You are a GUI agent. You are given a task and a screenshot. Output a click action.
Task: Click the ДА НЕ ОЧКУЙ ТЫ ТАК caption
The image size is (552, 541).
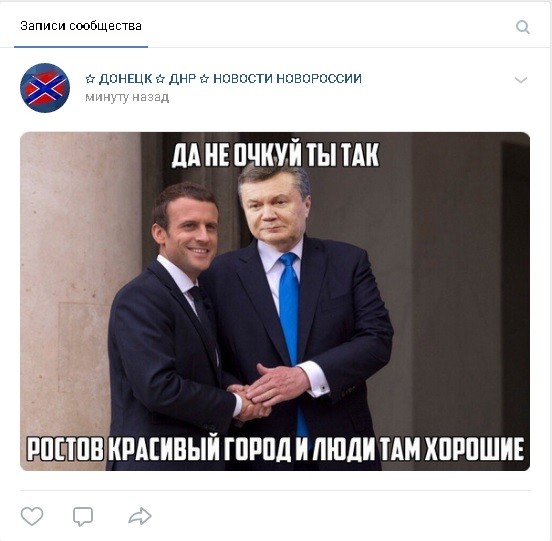pos(276,155)
